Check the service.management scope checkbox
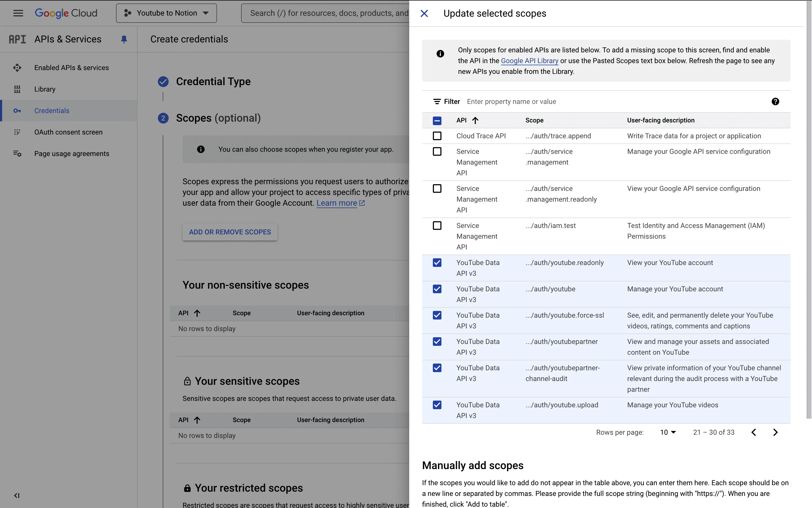 (437, 151)
